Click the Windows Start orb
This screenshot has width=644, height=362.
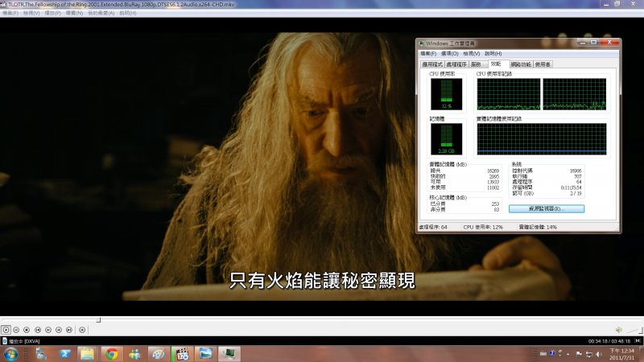[11, 353]
